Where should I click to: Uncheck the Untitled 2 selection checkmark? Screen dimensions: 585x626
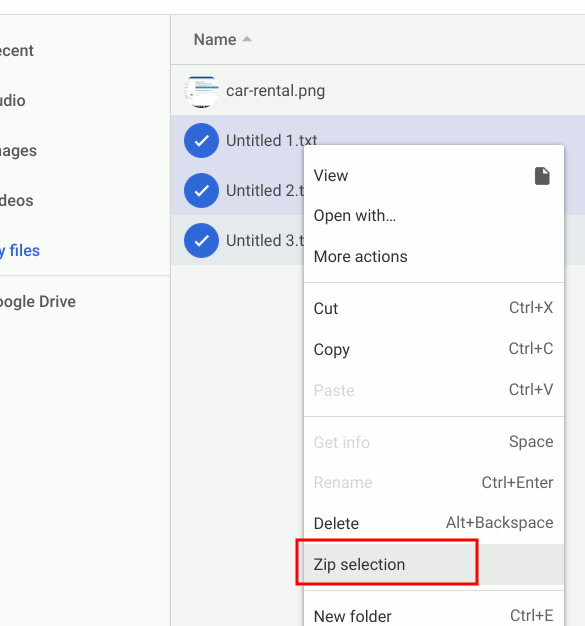coord(201,190)
